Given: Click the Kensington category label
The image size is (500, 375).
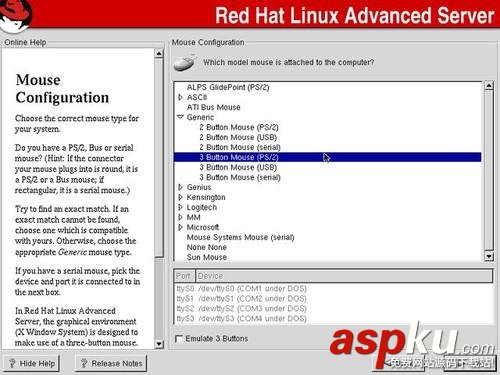Looking at the screenshot, I should click(206, 197).
